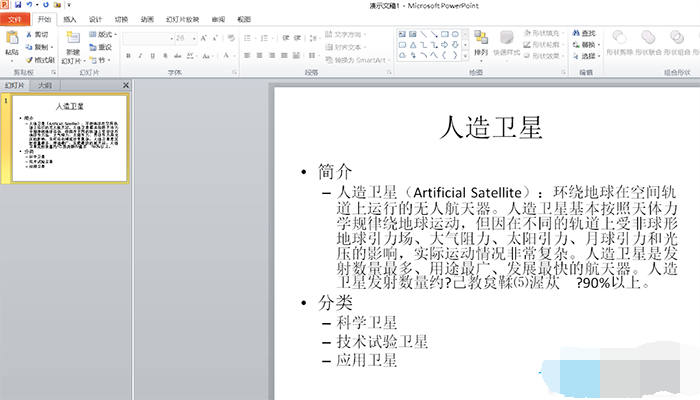700x400 pixels.
Task: Click the Save icon in quick access toolbar
Action: pyautogui.click(x=19, y=5)
